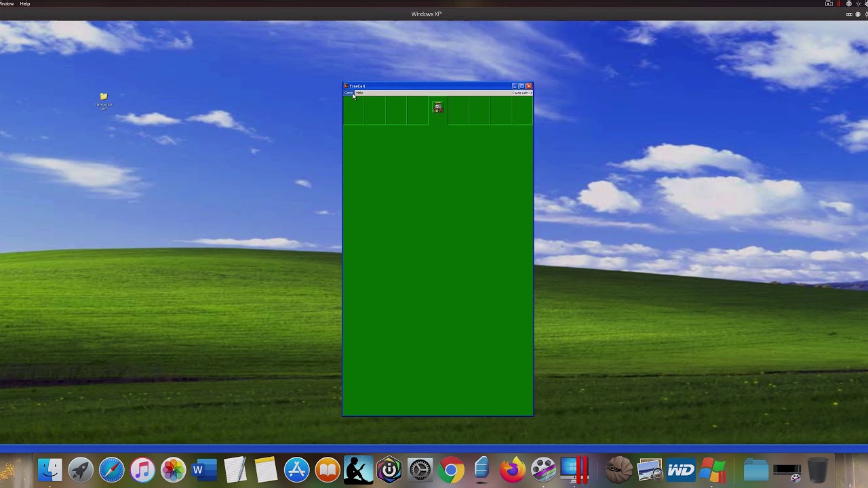The height and width of the screenshot is (488, 868).
Task: Open the WD drive utility in dock
Action: pos(681,470)
